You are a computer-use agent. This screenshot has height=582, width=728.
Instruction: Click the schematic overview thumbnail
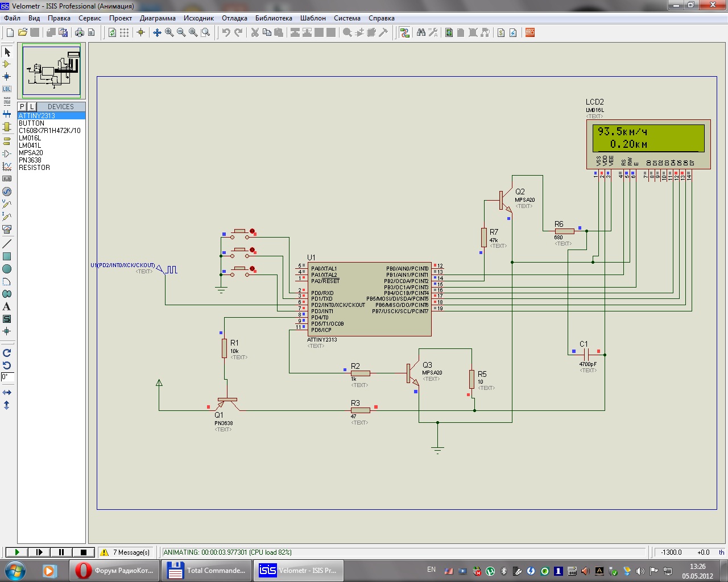click(x=51, y=70)
